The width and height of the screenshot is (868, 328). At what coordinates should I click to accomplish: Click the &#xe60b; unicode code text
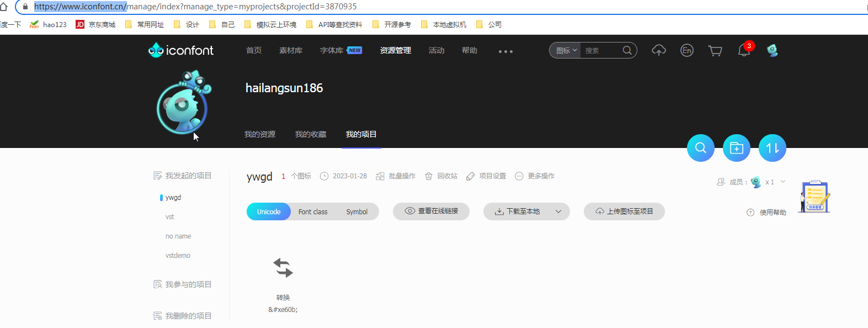pos(283,310)
